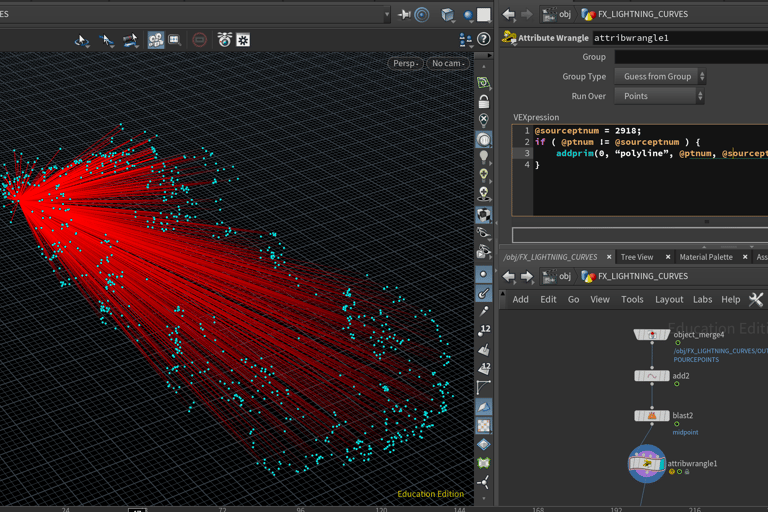Select the secondary selection arrow tool
The width and height of the screenshot is (768, 512).
point(106,40)
